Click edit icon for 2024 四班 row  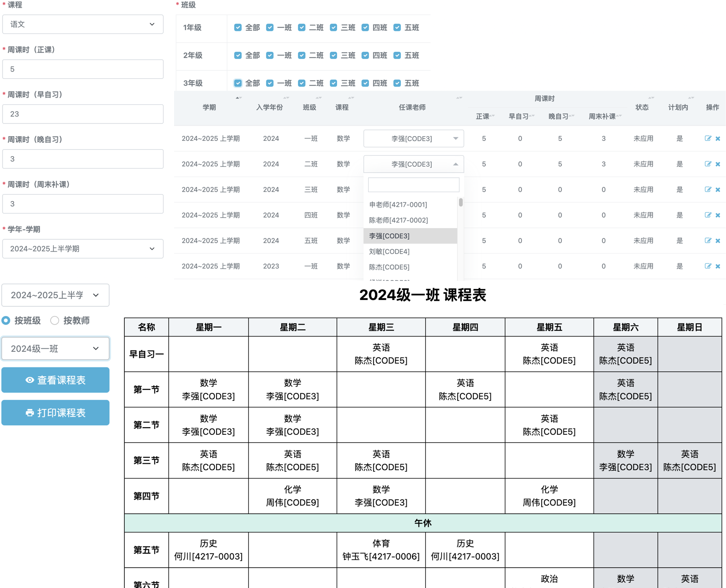click(707, 215)
